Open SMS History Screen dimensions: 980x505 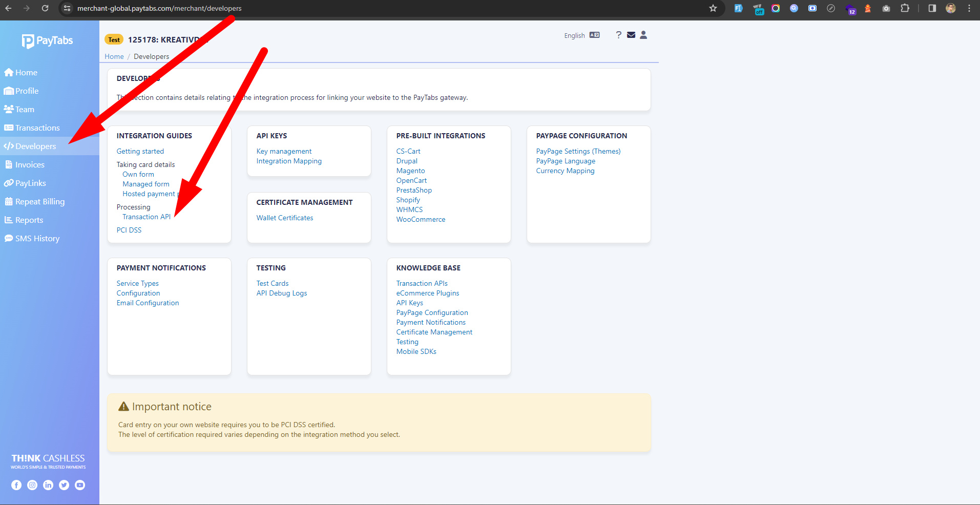(32, 239)
